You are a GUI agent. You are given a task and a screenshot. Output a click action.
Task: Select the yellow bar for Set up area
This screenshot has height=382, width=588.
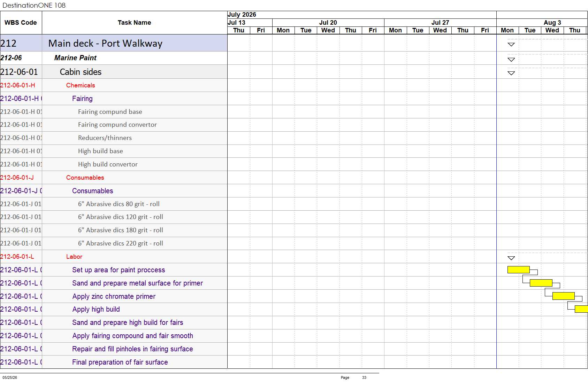coord(519,270)
